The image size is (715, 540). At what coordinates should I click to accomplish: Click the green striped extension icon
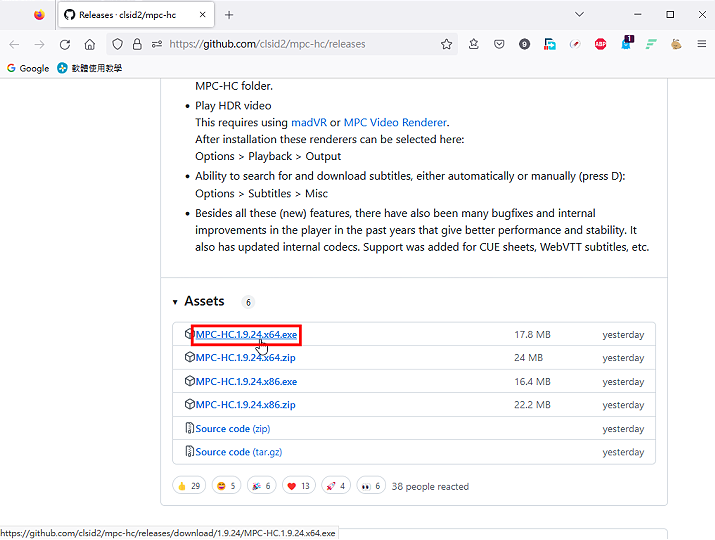pyautogui.click(x=651, y=44)
